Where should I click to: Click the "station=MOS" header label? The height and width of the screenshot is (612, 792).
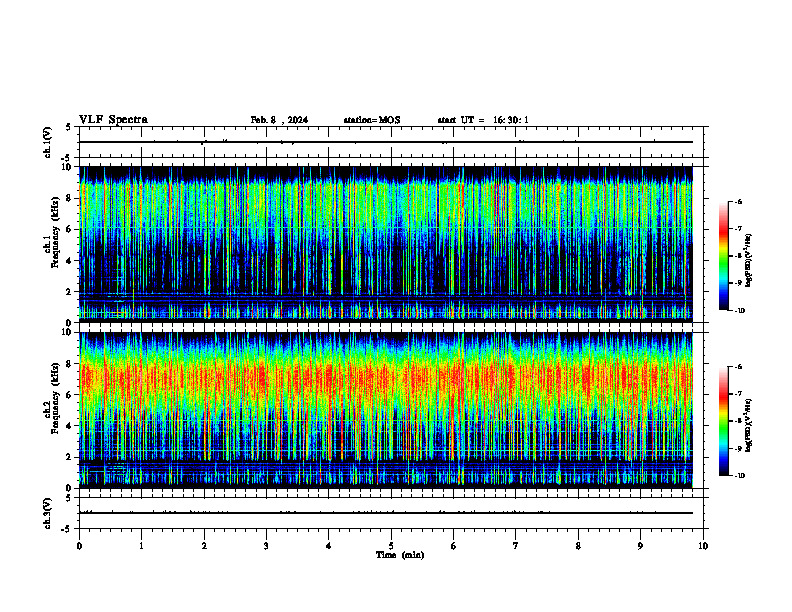tap(372, 120)
